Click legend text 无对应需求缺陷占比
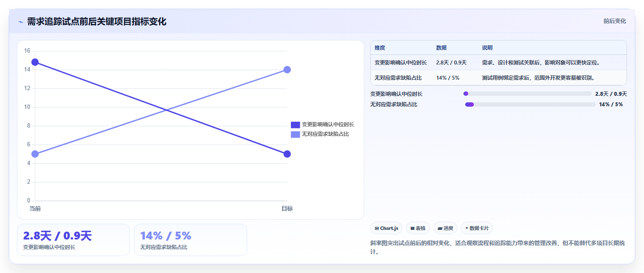 (325, 134)
